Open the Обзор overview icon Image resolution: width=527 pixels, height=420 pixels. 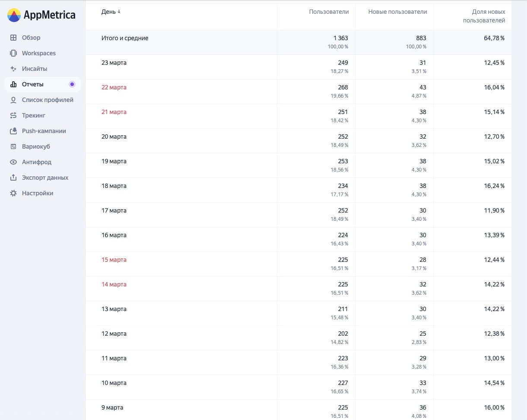[13, 38]
